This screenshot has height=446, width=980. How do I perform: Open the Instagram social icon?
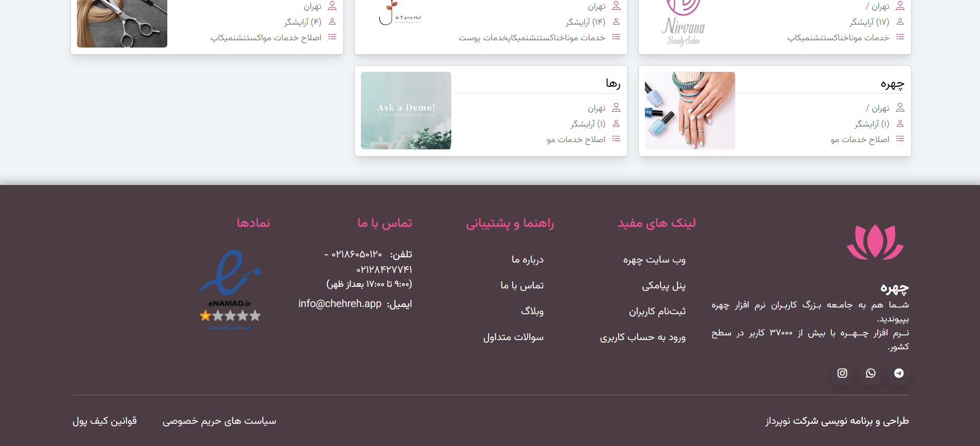point(842,373)
